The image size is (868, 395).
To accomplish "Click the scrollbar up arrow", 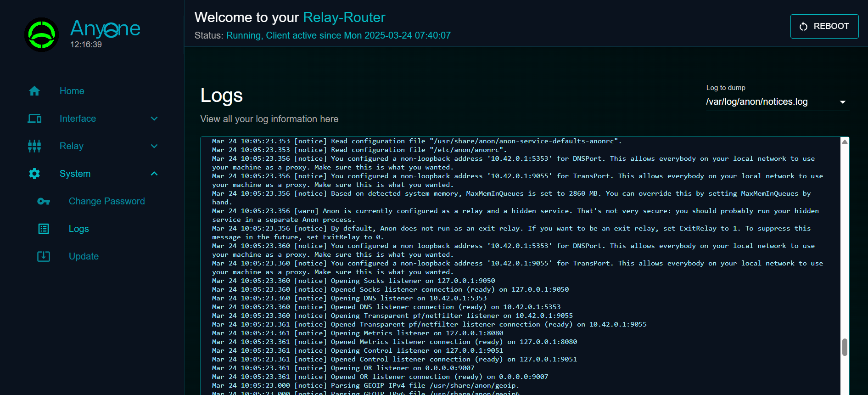I will (x=845, y=142).
